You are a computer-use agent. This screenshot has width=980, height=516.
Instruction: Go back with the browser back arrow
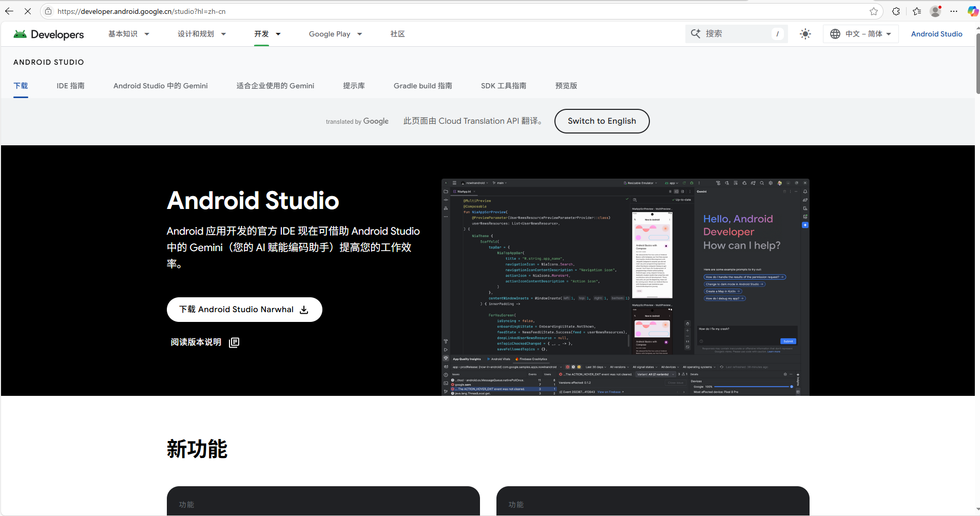[x=9, y=11]
